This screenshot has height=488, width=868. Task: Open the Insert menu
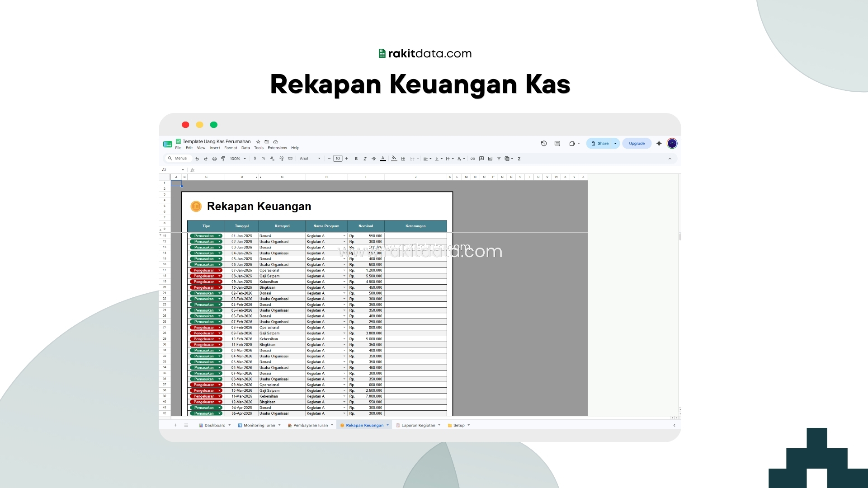coord(215,148)
